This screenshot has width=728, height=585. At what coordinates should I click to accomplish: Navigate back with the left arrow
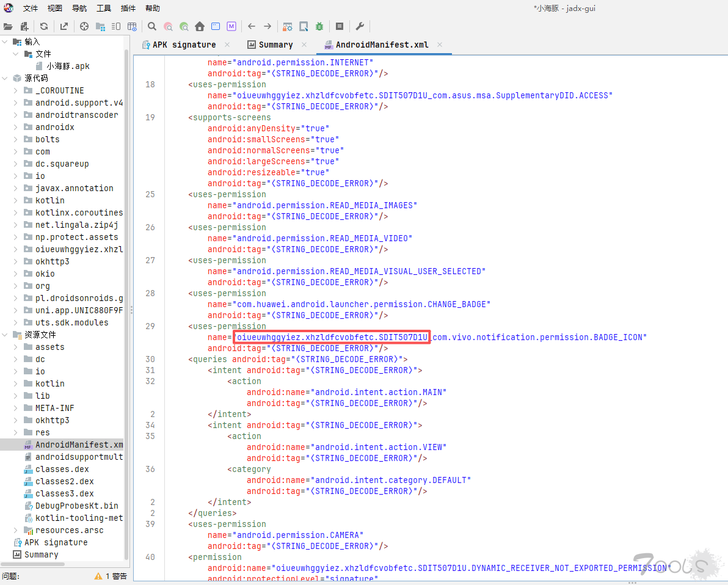click(252, 26)
